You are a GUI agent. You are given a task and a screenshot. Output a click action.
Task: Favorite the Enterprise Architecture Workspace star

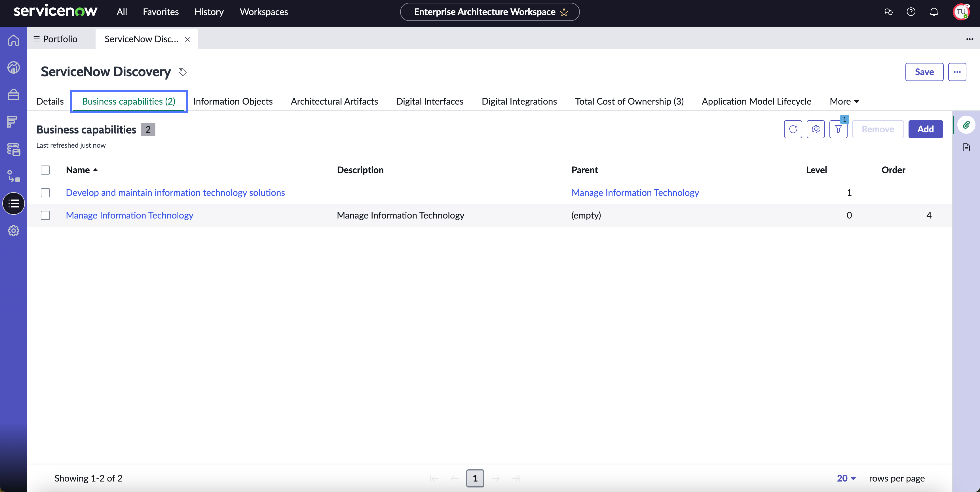pos(564,12)
